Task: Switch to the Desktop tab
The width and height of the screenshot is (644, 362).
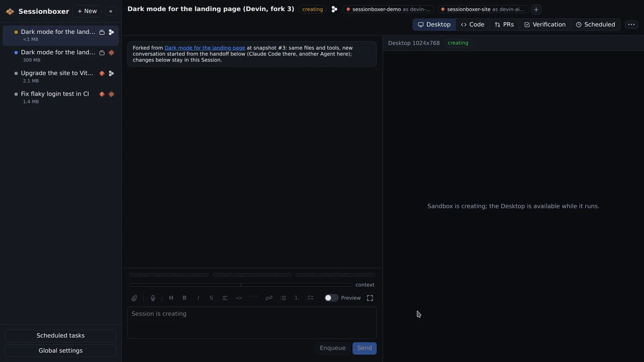Action: click(434, 25)
